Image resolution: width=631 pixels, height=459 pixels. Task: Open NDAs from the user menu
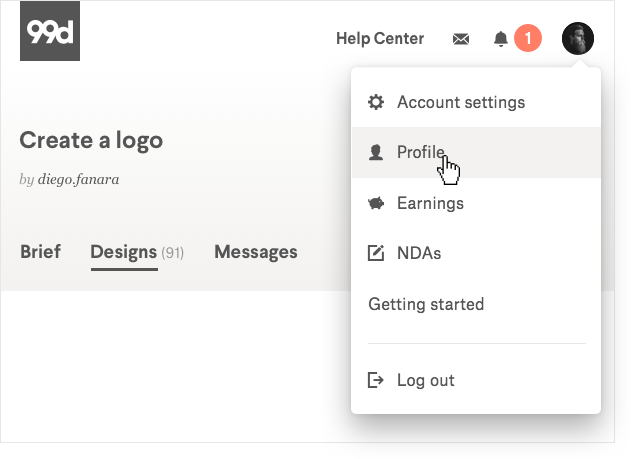[x=419, y=253]
